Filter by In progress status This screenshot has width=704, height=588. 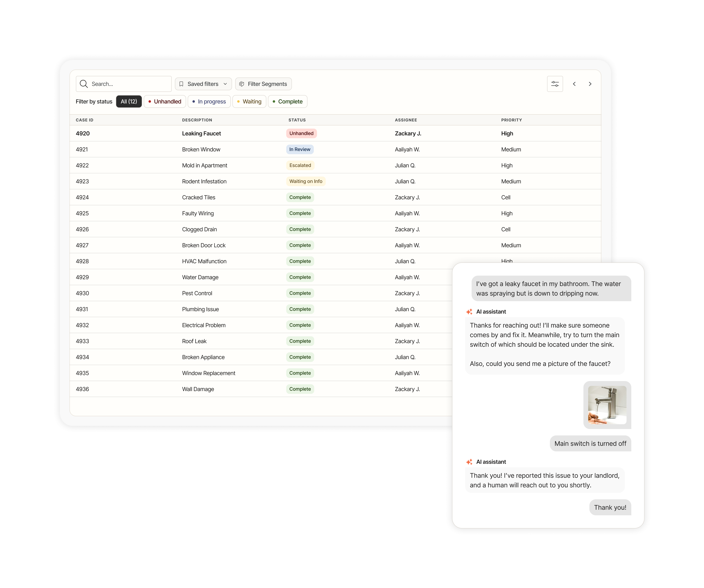pyautogui.click(x=209, y=102)
